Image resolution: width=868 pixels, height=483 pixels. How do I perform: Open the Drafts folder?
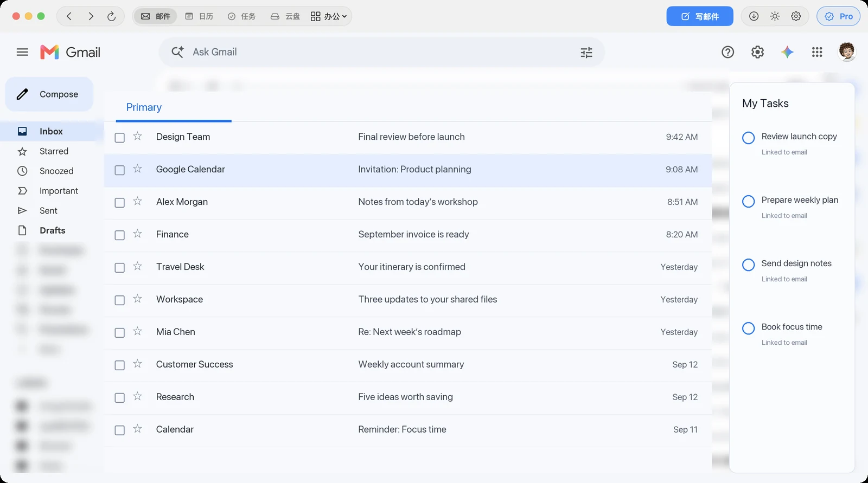tap(52, 230)
